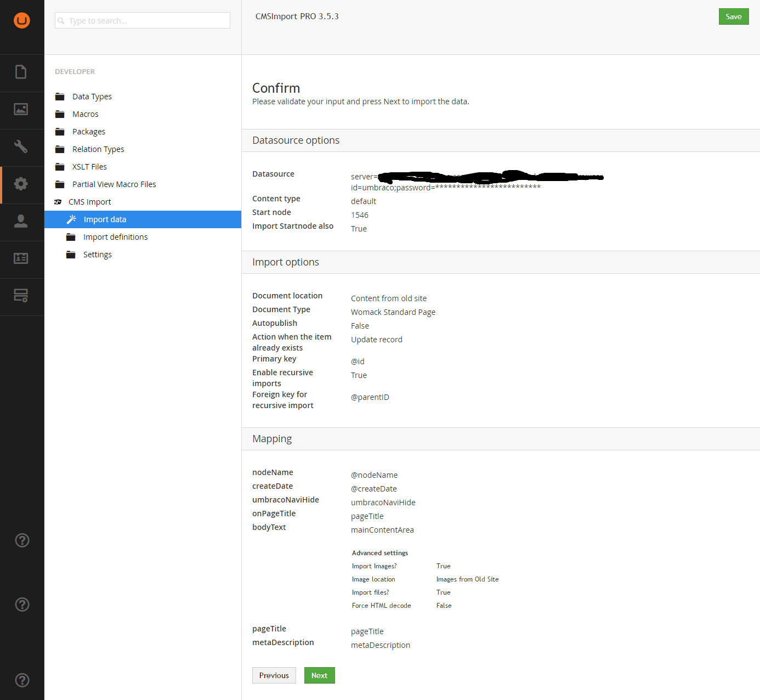Open the Media section icon
760x700 pixels.
[x=21, y=109]
